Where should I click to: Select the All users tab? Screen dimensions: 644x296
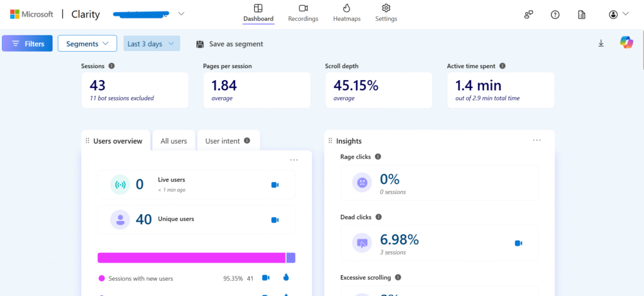click(174, 141)
